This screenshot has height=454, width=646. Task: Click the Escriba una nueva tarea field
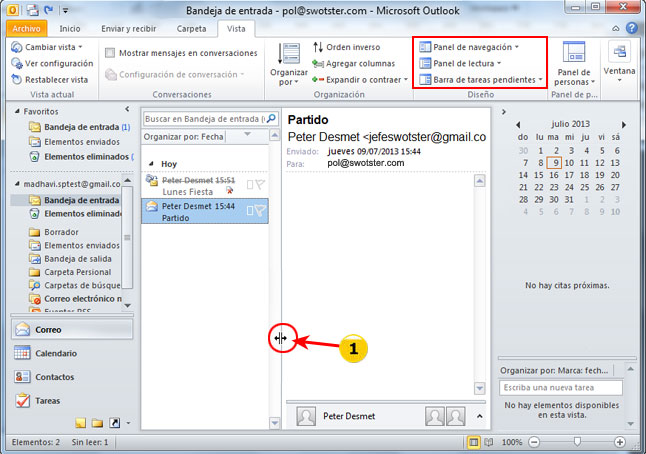pos(560,388)
